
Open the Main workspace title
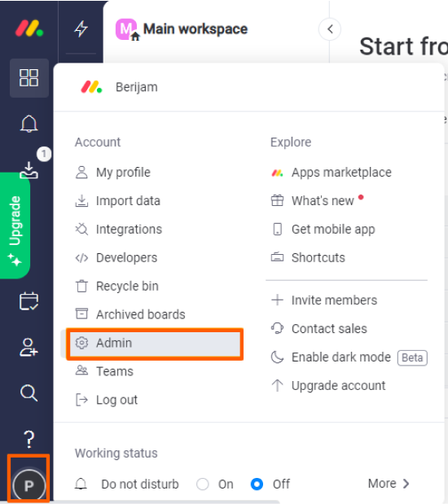pos(195,29)
